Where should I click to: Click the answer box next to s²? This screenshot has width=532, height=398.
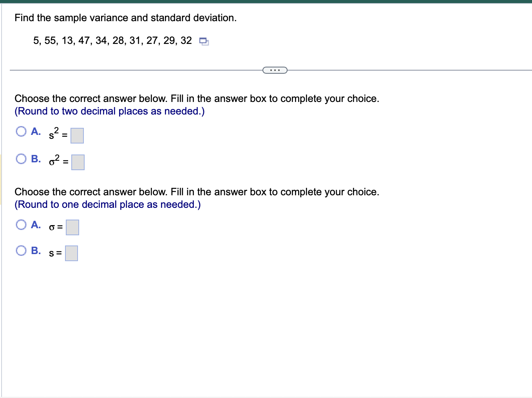click(x=77, y=135)
